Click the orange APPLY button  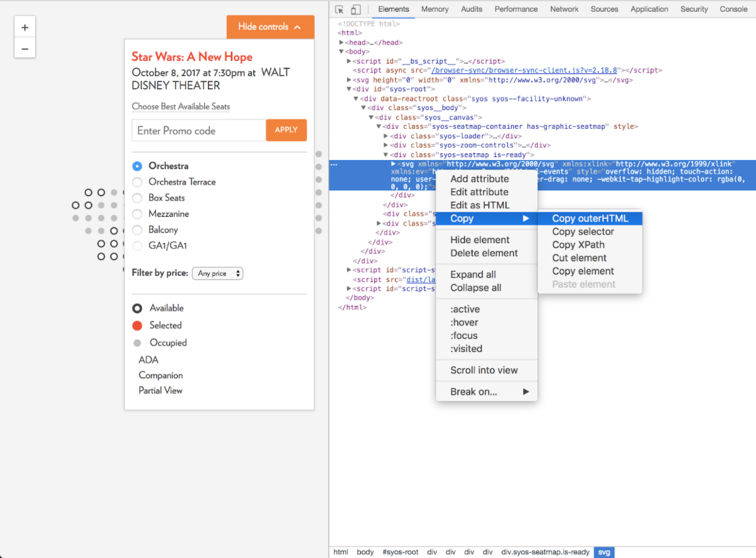coord(286,130)
